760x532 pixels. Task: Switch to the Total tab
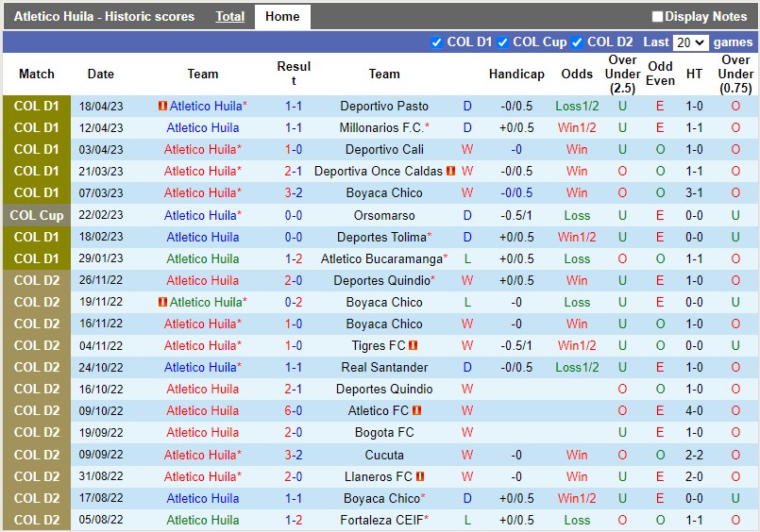pos(229,16)
